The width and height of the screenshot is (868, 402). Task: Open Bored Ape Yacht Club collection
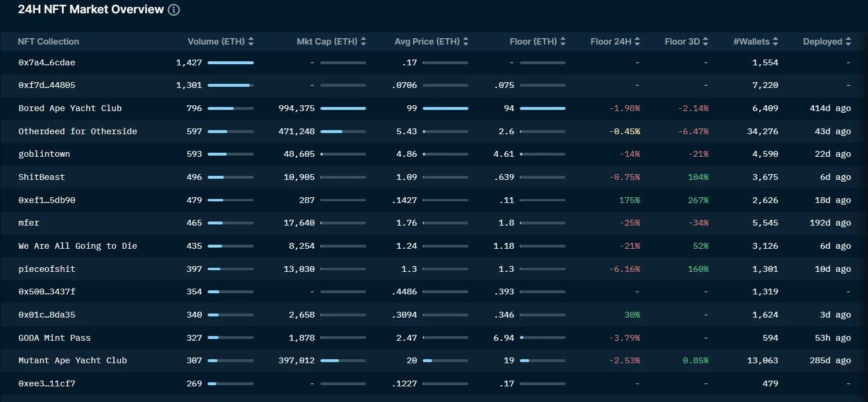(x=70, y=108)
